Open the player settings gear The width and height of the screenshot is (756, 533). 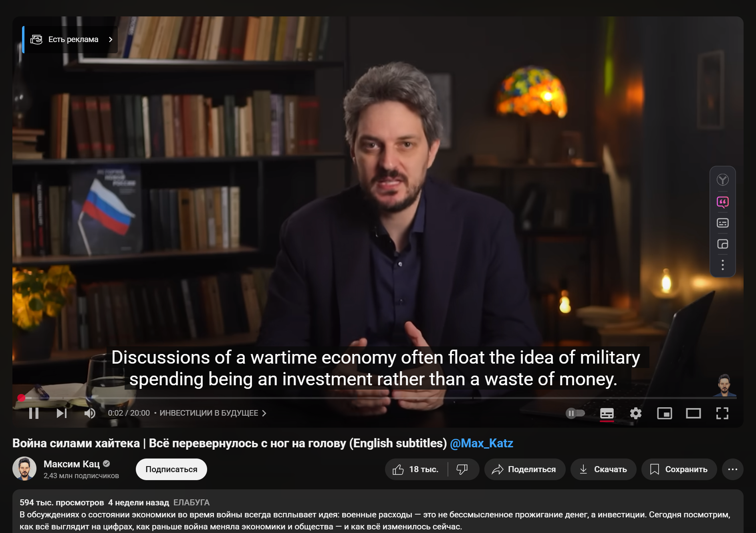(x=636, y=413)
